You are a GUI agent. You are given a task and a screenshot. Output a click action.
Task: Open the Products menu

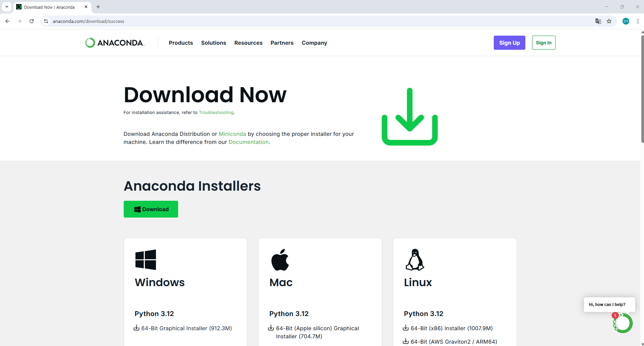click(181, 43)
